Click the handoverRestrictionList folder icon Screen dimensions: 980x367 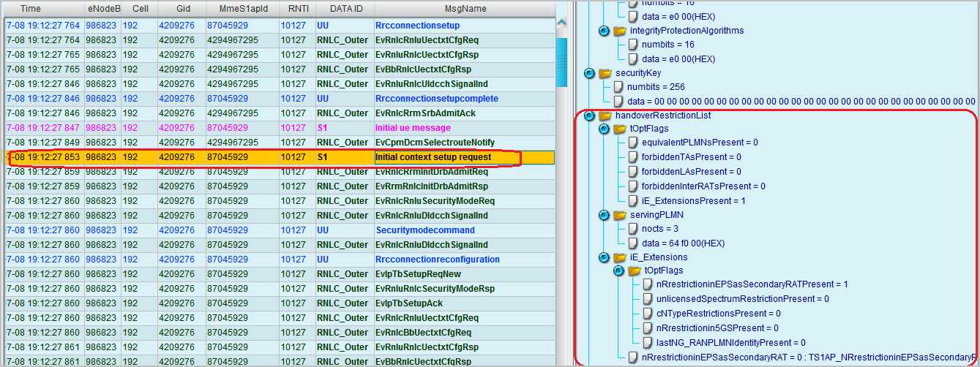click(x=605, y=116)
